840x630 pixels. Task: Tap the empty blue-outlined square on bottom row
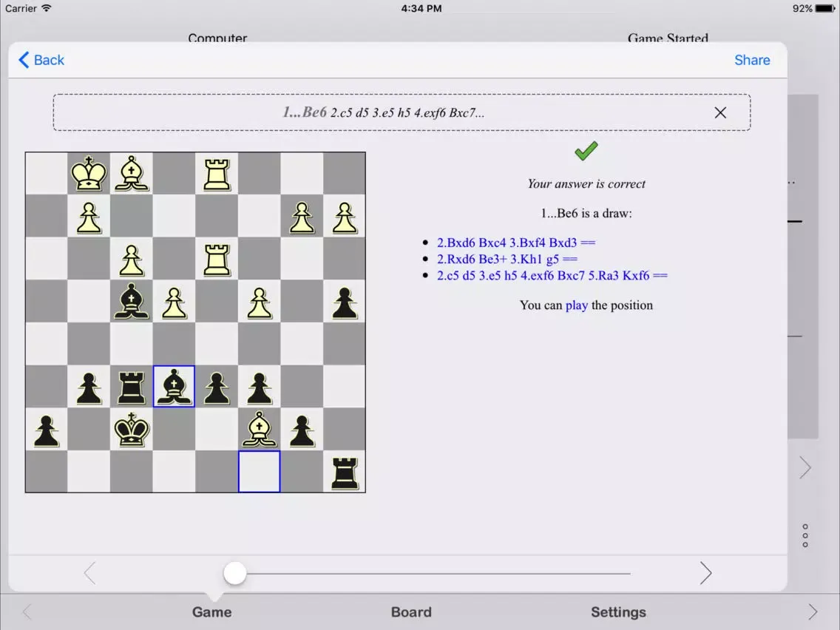(x=259, y=472)
